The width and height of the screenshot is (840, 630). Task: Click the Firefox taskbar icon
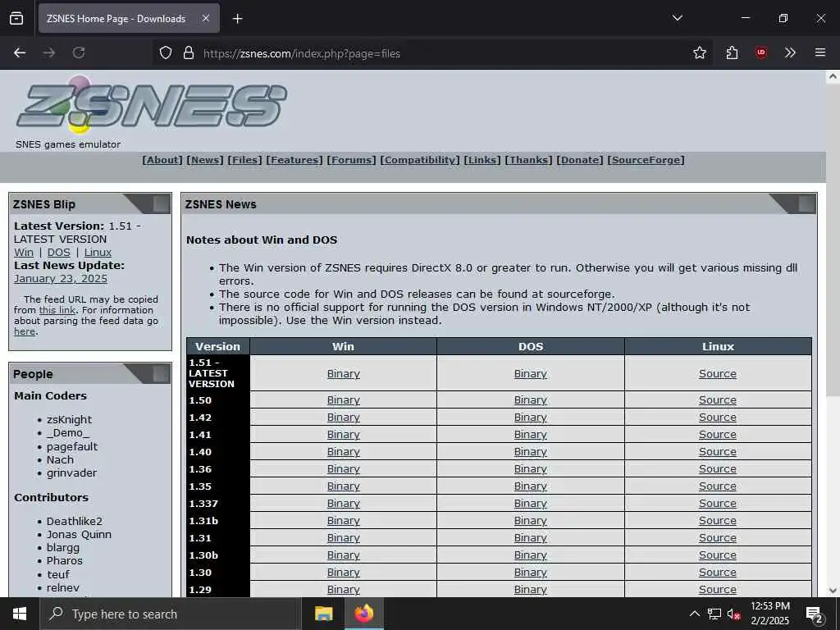[x=363, y=614]
